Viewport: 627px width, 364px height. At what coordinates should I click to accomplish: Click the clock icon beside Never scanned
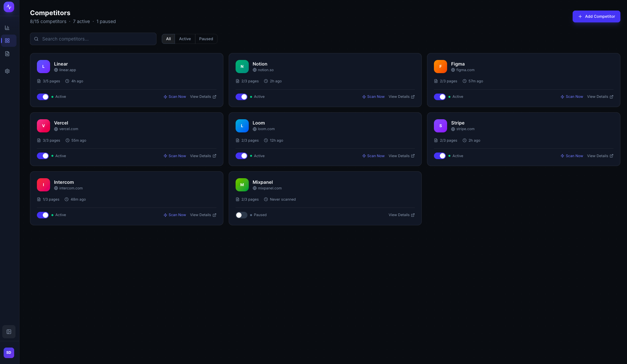pyautogui.click(x=266, y=199)
